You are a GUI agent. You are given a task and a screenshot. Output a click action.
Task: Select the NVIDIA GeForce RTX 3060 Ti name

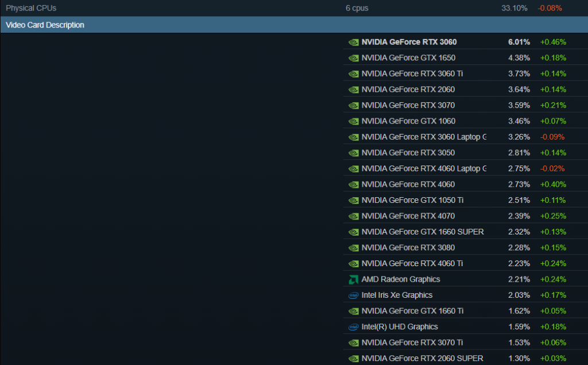point(412,74)
